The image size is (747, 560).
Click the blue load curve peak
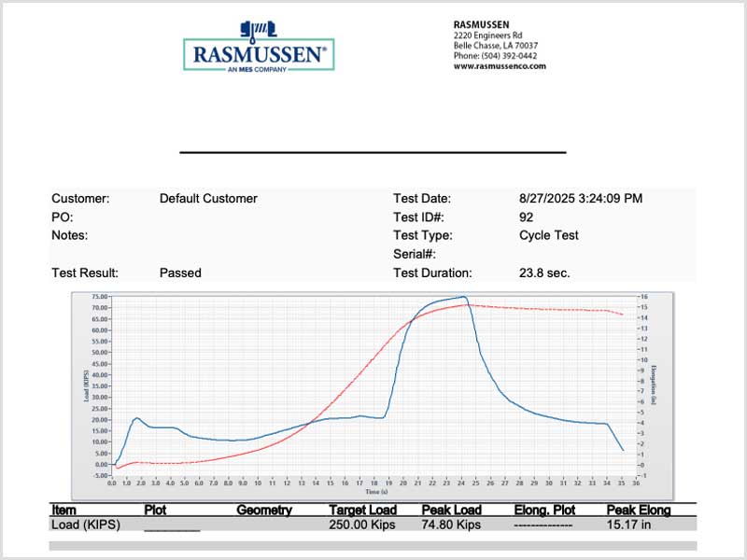click(x=464, y=297)
